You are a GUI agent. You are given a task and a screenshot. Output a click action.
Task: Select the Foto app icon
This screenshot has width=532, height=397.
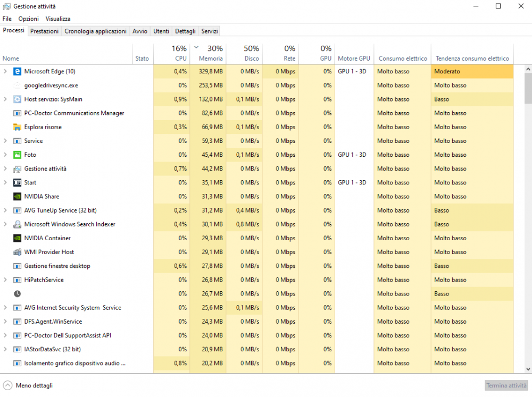point(17,155)
